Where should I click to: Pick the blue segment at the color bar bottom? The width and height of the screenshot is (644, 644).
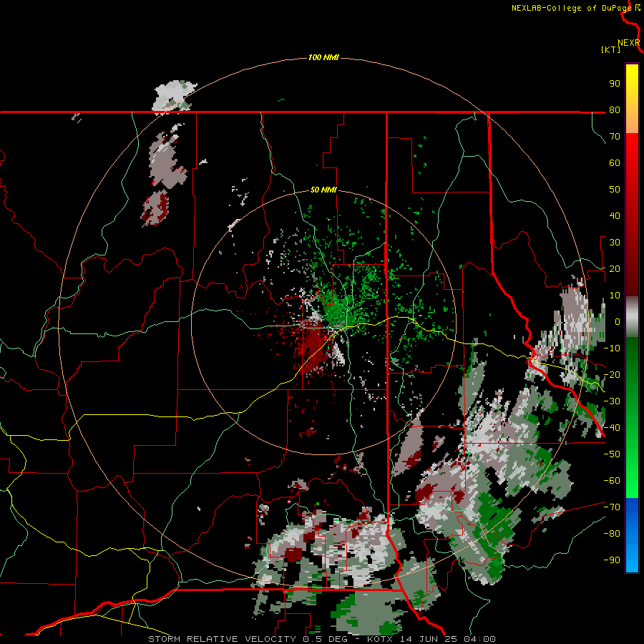(632, 535)
